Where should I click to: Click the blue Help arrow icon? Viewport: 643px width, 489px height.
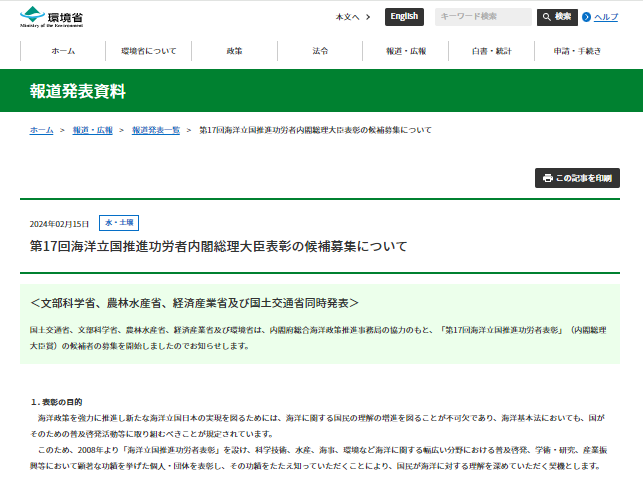pyautogui.click(x=586, y=17)
